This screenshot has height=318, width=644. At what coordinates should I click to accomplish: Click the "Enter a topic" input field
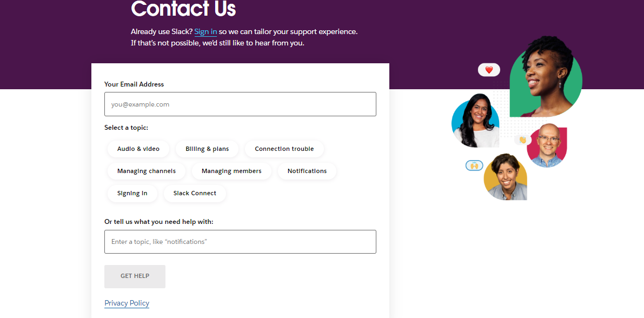[240, 241]
